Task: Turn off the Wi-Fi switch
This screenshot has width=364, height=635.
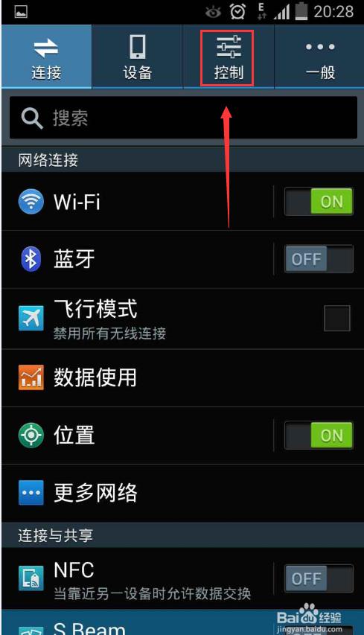Action: point(319,201)
